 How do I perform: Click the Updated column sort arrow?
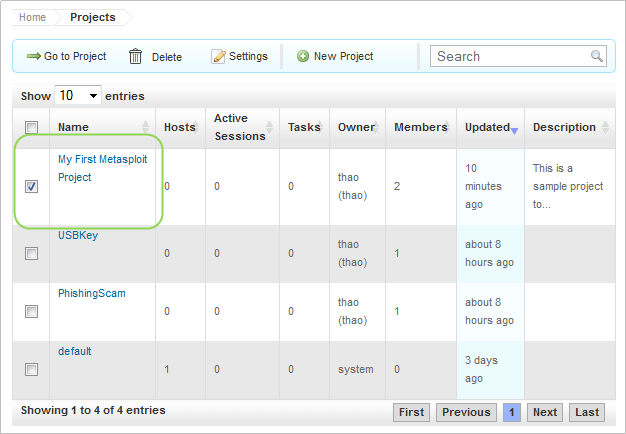pyautogui.click(x=514, y=129)
